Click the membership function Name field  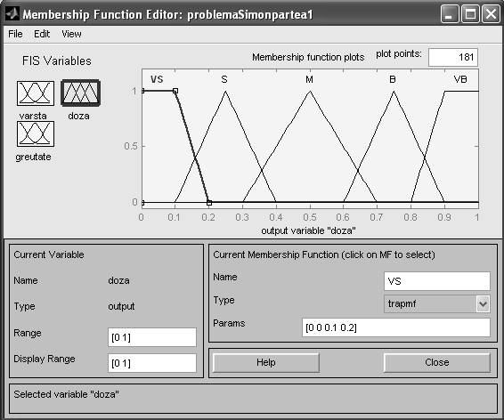[437, 281]
